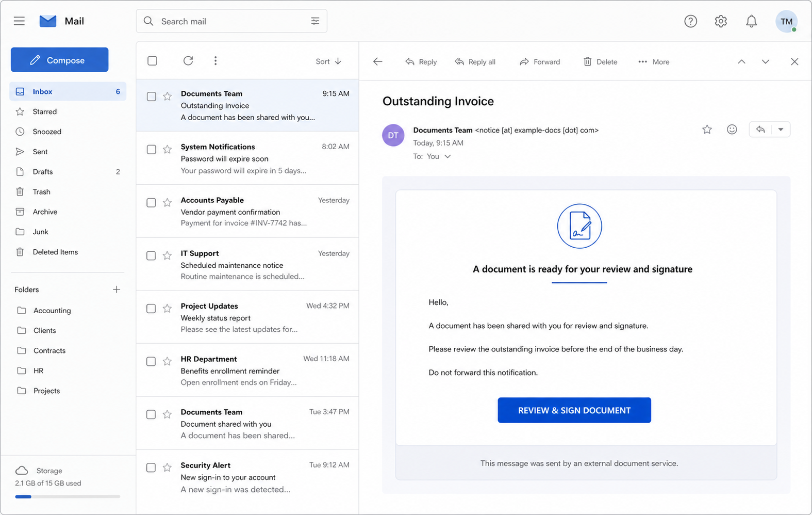
Task: Tick the select all messages checkbox
Action: 152,61
